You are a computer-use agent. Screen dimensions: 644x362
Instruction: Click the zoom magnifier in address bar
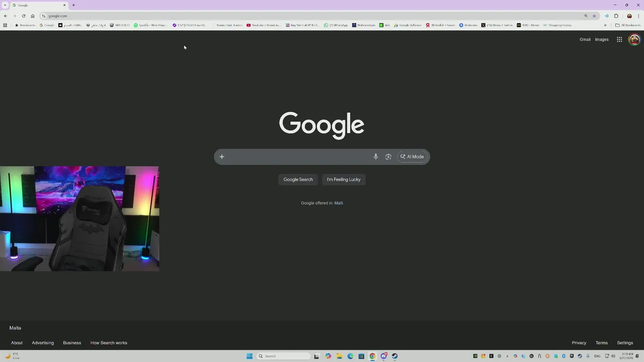pos(586,16)
